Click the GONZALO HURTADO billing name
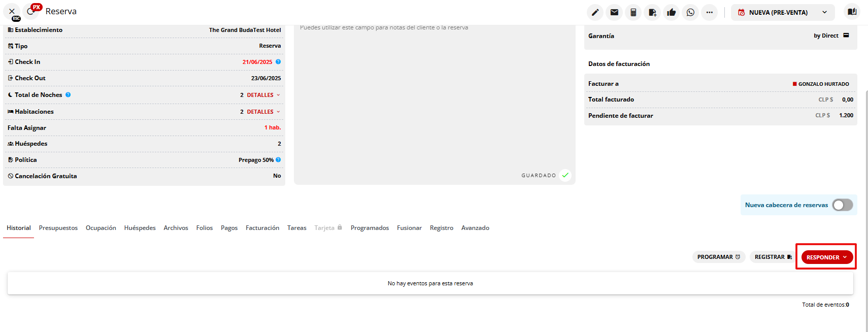The height and width of the screenshot is (332, 868). [823, 84]
